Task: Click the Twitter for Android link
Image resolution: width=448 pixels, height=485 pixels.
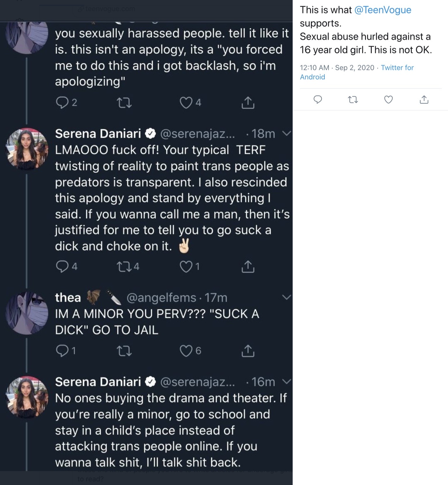Action: pos(397,68)
